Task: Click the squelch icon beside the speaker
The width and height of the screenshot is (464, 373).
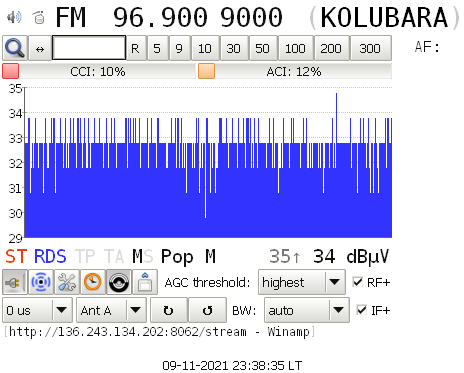Action: click(39, 17)
